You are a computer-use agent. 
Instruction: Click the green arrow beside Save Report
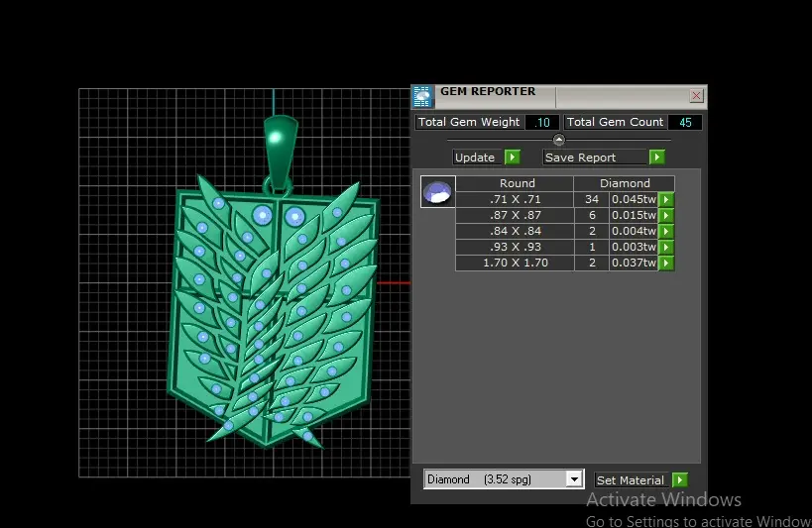pyautogui.click(x=656, y=158)
